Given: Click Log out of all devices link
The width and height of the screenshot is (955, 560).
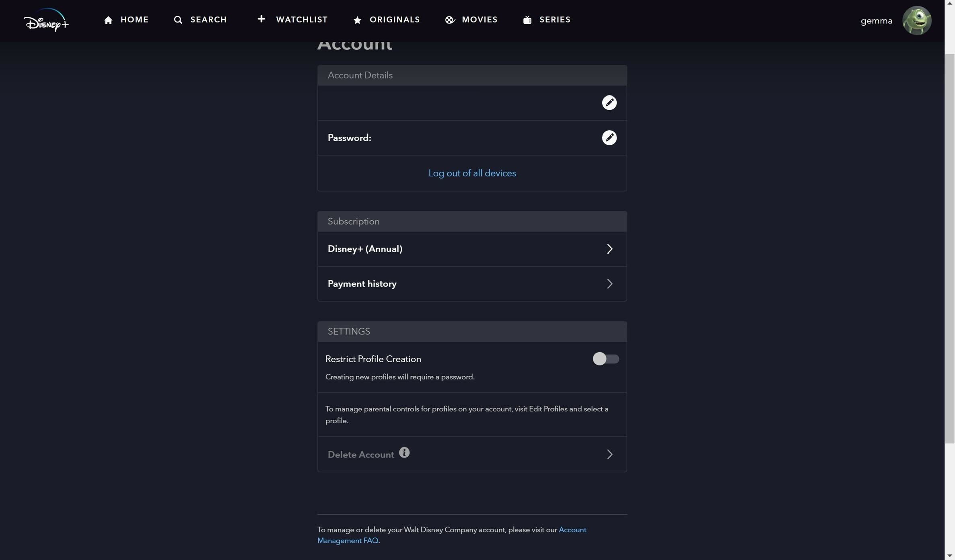Looking at the screenshot, I should 472,173.
